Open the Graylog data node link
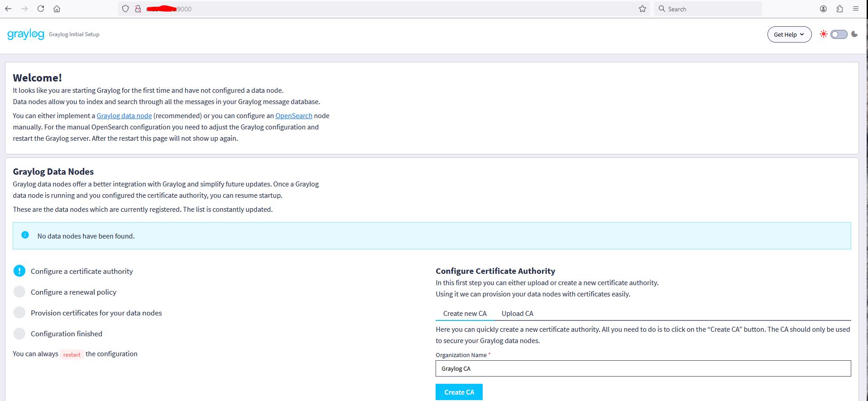 (x=124, y=115)
